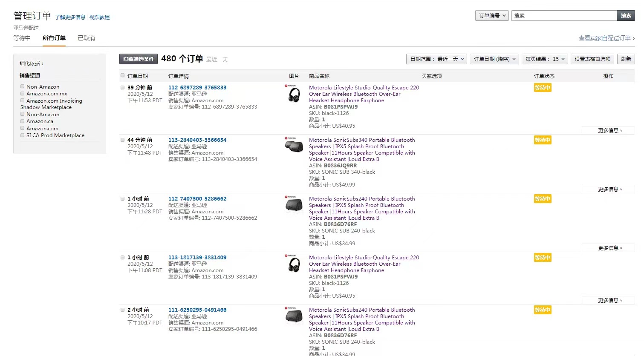Open order link 113-1817139-3831409
This screenshot has width=644, height=356.
click(197, 257)
